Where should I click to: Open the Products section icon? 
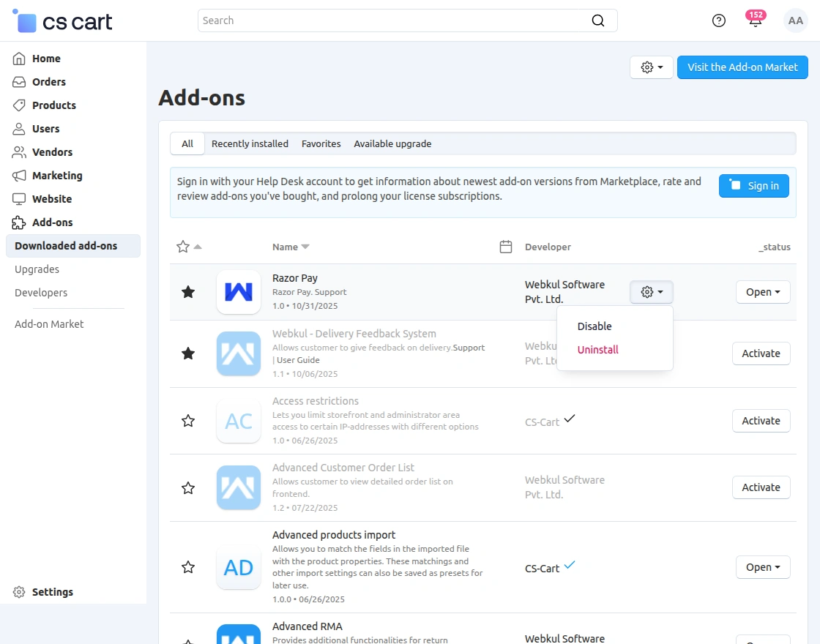click(x=18, y=105)
